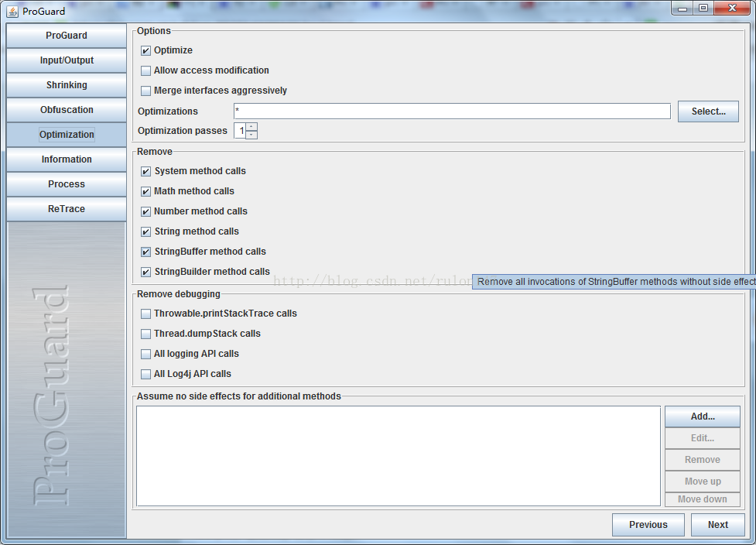756x545 pixels.
Task: Enable All Log4j API calls removal
Action: [145, 374]
